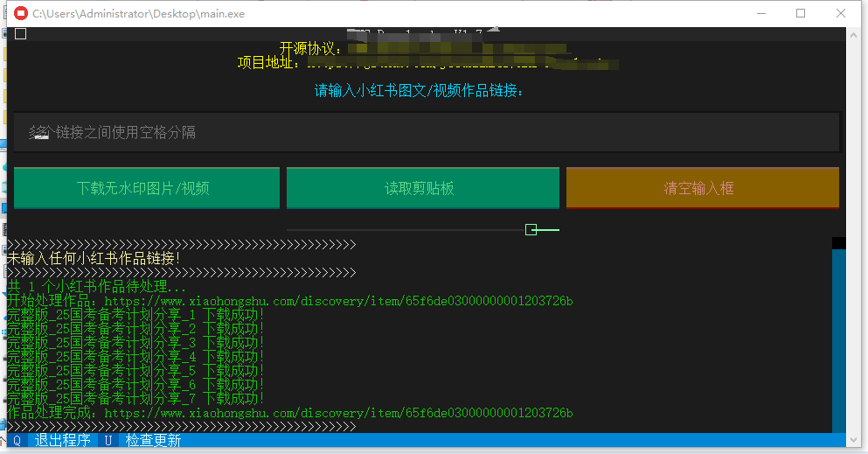Screen dimensions: 868x454
Task: Click text 共 1 个小红书作品待处理...
Action: (96, 287)
